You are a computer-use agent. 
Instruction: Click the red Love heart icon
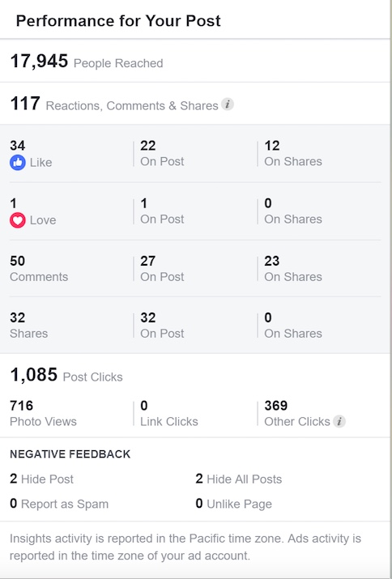[x=18, y=220]
